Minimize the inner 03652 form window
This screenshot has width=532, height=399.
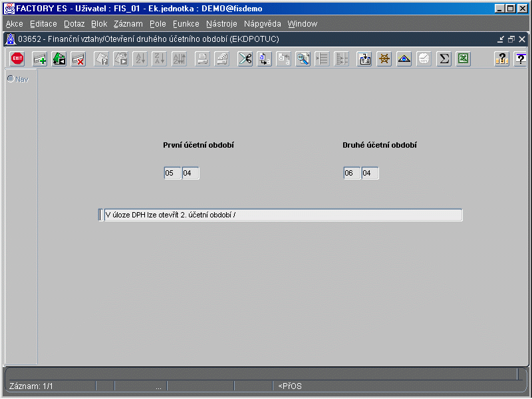pos(501,39)
